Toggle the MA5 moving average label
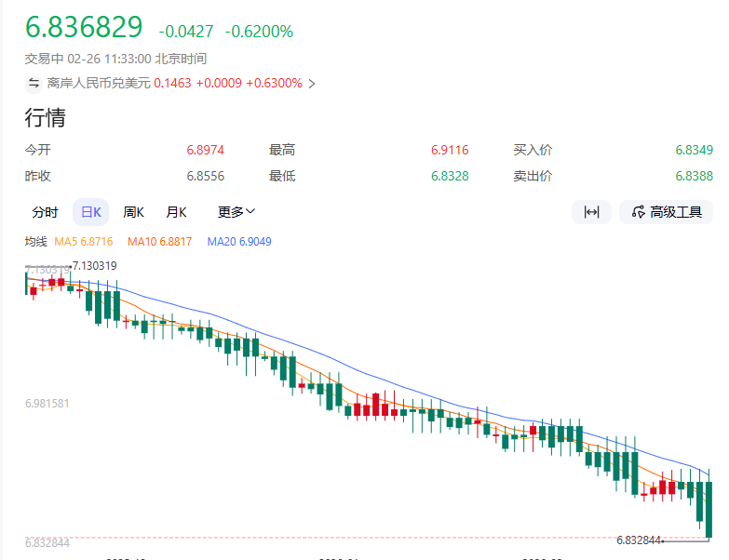 point(83,242)
